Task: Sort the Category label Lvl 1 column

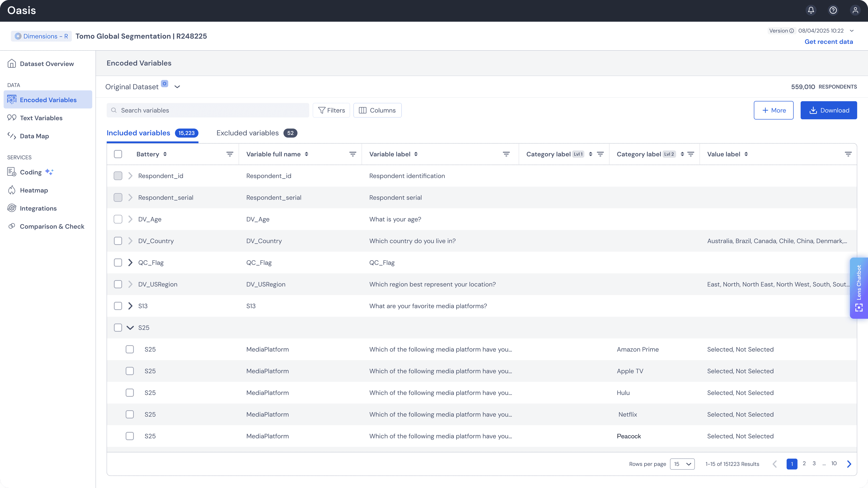Action: [591, 154]
